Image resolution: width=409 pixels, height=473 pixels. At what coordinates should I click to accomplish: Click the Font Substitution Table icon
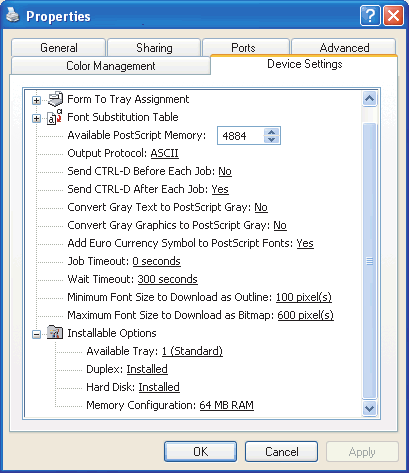pyautogui.click(x=54, y=117)
